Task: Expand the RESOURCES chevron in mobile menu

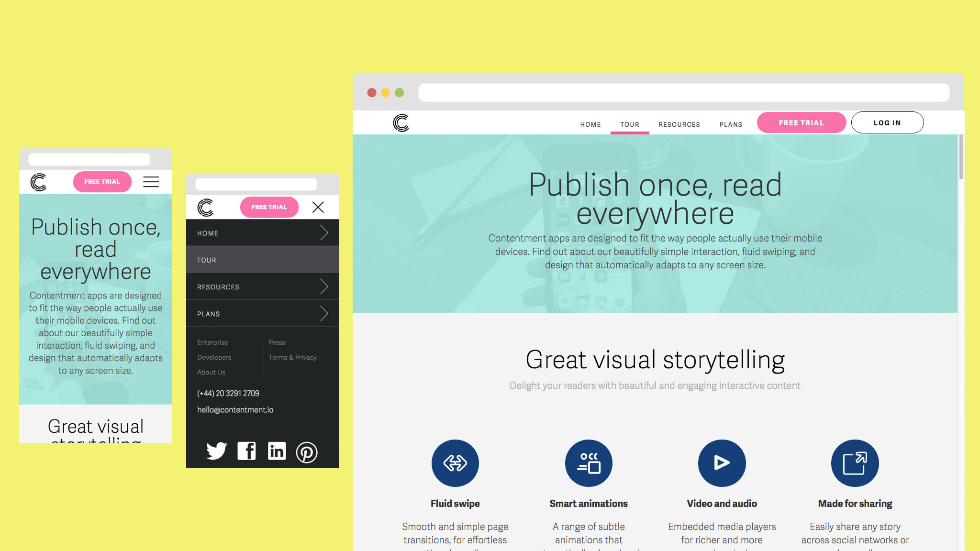Action: pyautogui.click(x=324, y=287)
